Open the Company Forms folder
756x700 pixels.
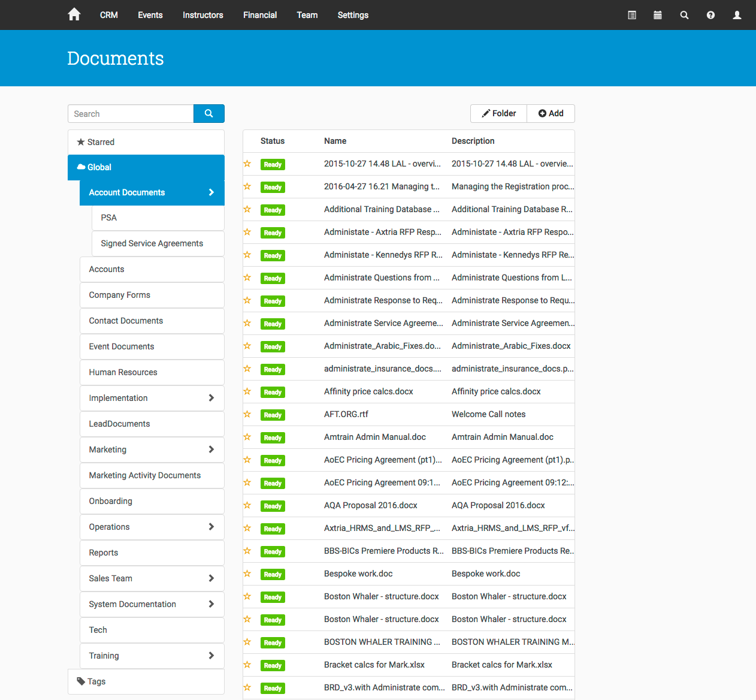pos(152,295)
